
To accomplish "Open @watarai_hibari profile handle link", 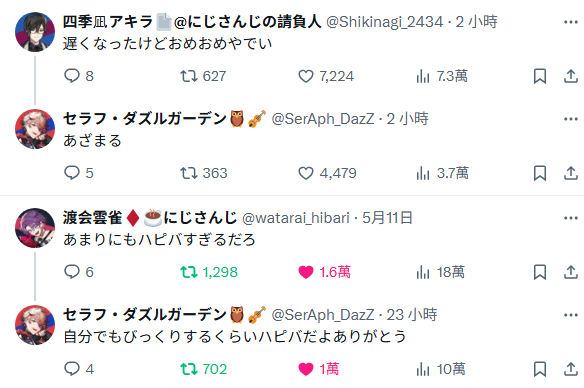I will pos(296,218).
